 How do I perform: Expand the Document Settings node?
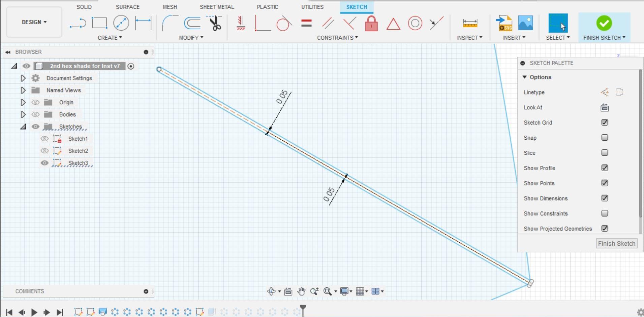pos(23,78)
